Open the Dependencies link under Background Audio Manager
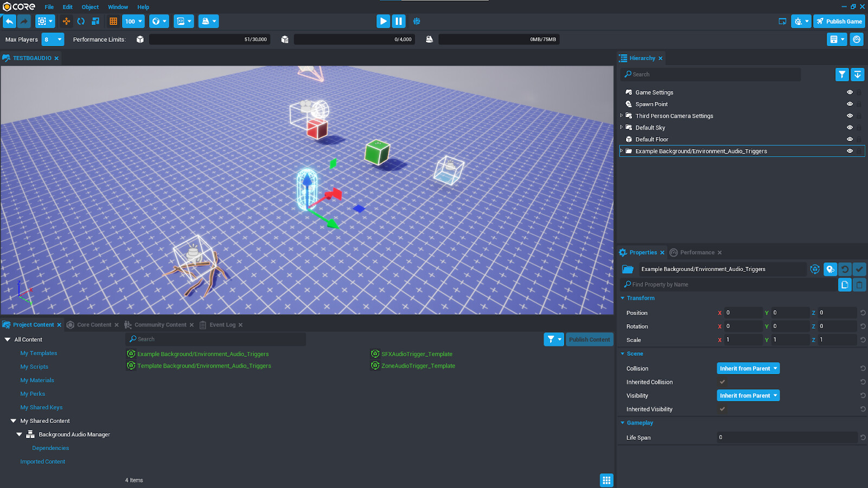Image resolution: width=868 pixels, height=488 pixels. [50, 448]
